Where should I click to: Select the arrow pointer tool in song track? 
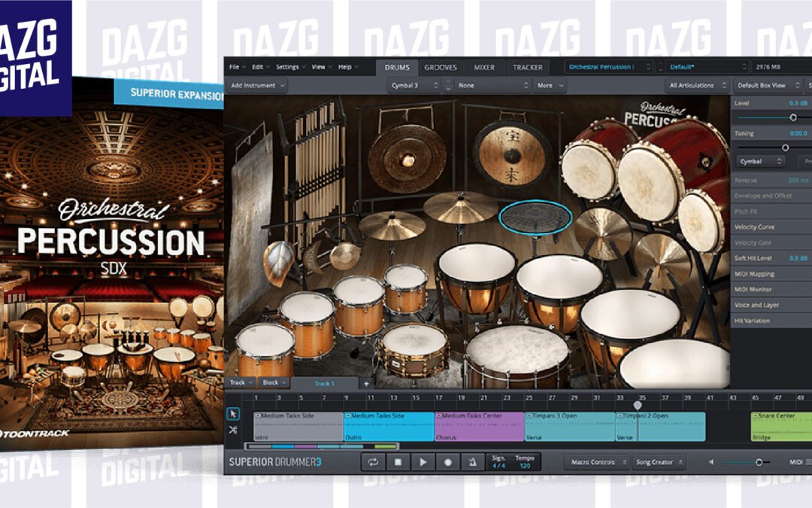[233, 414]
